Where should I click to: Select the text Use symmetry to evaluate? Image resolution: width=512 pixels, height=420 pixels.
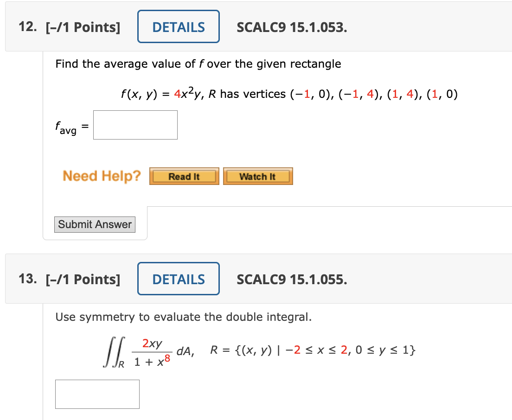pos(116,317)
